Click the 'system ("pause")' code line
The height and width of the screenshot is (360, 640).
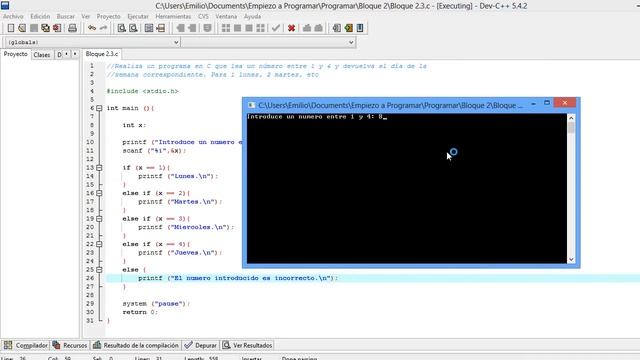(156, 304)
